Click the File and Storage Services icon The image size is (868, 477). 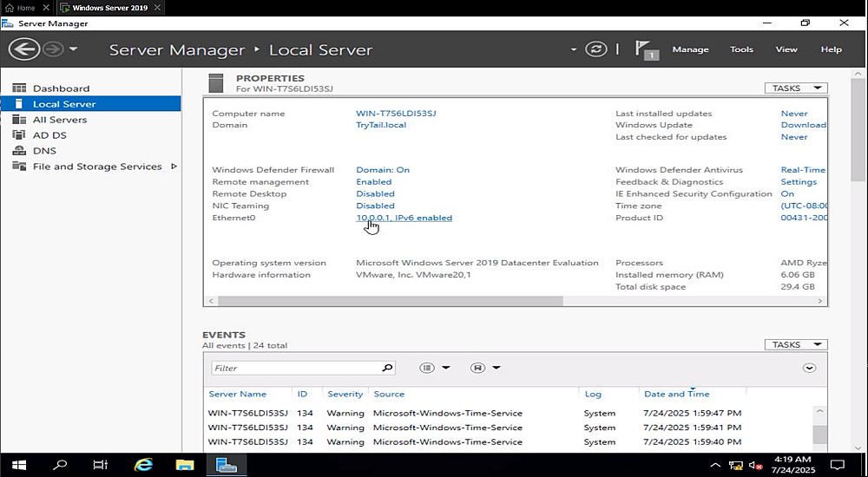pos(19,166)
